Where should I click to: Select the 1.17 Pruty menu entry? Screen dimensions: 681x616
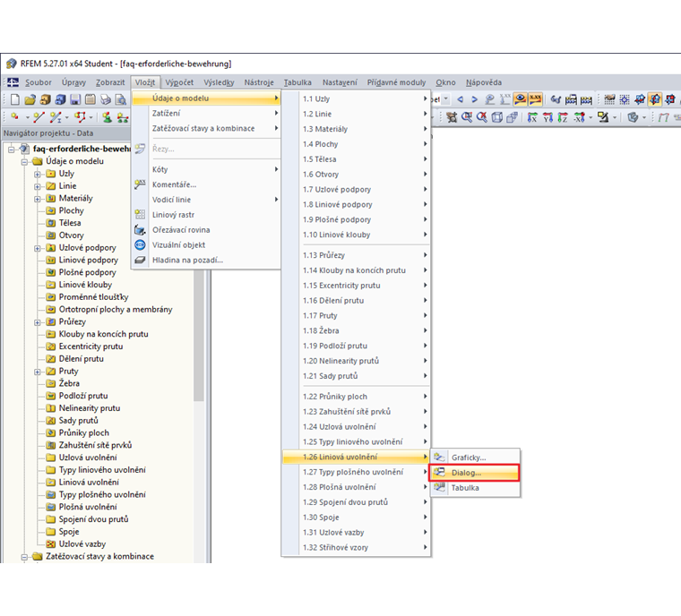356,315
